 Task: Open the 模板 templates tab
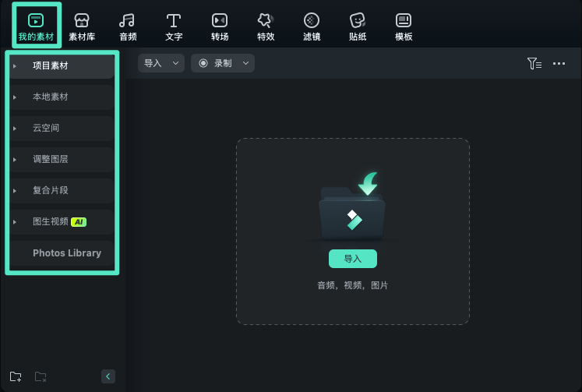(404, 26)
